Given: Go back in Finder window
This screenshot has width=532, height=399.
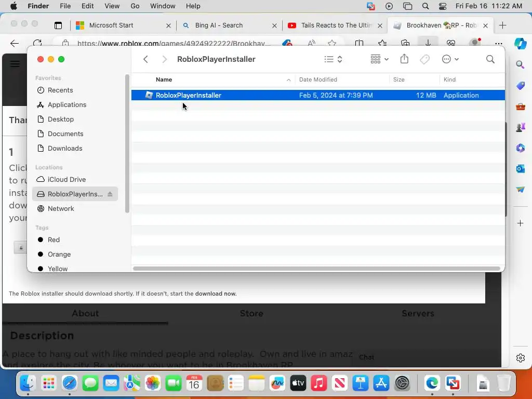Looking at the screenshot, I should [145, 59].
